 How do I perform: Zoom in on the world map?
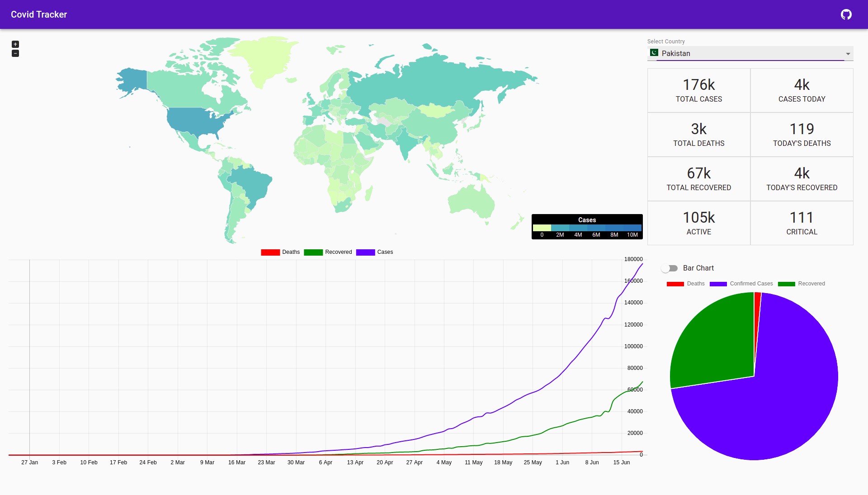15,44
